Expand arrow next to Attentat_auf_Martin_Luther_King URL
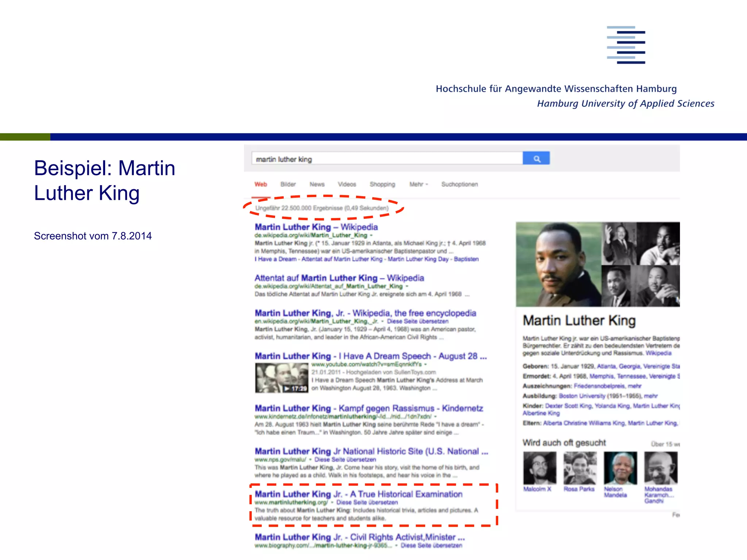 tap(407, 287)
